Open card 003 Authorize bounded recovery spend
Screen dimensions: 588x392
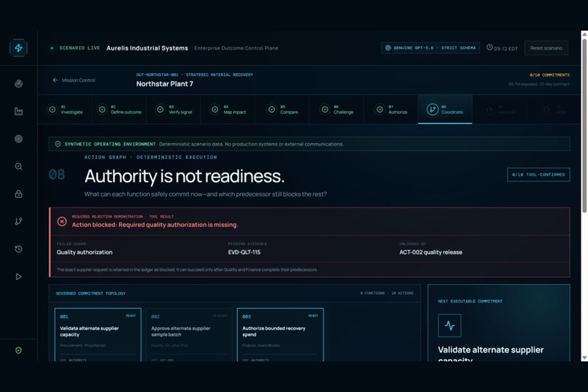point(280,335)
